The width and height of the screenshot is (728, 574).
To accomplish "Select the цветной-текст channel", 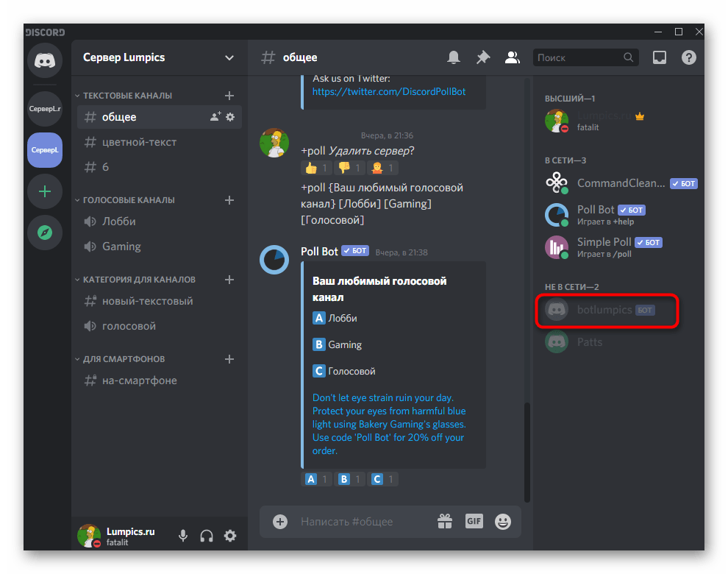I will point(138,142).
